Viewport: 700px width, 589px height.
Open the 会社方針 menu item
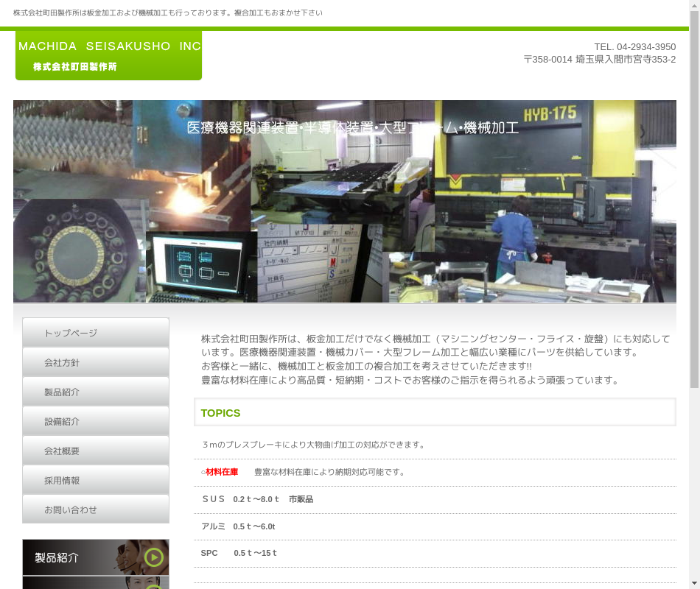pos(96,362)
